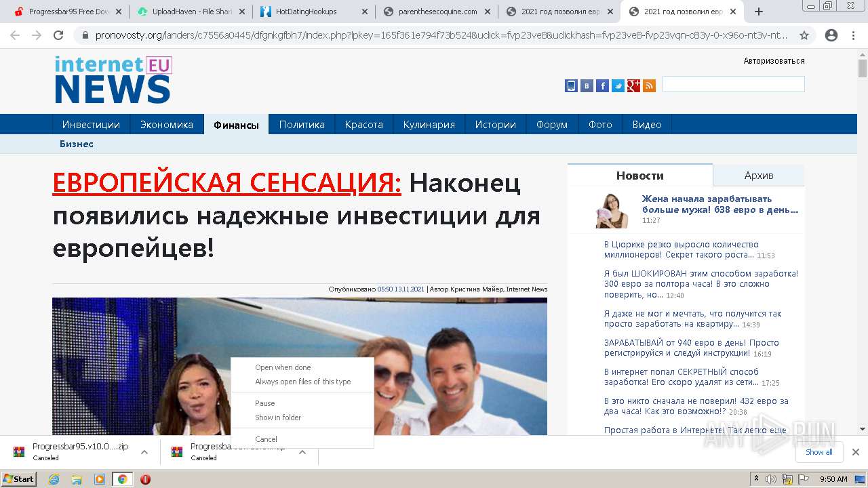Open the Видео nav item

pos(647,125)
